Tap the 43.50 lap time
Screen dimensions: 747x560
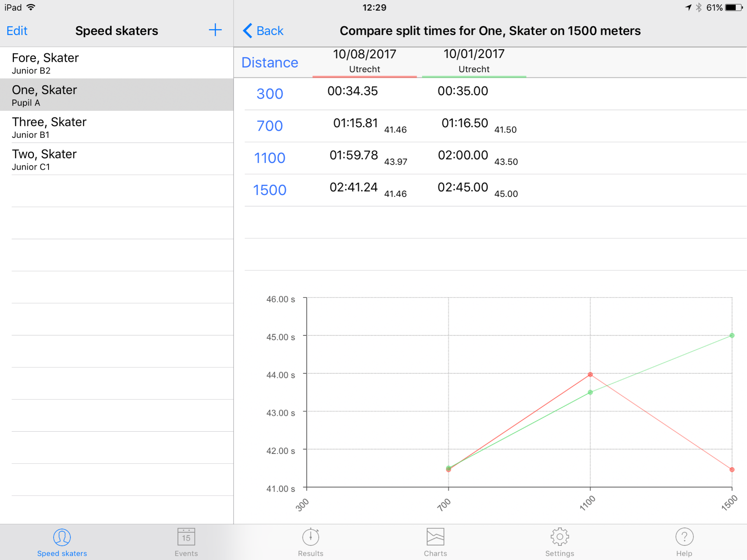(506, 162)
